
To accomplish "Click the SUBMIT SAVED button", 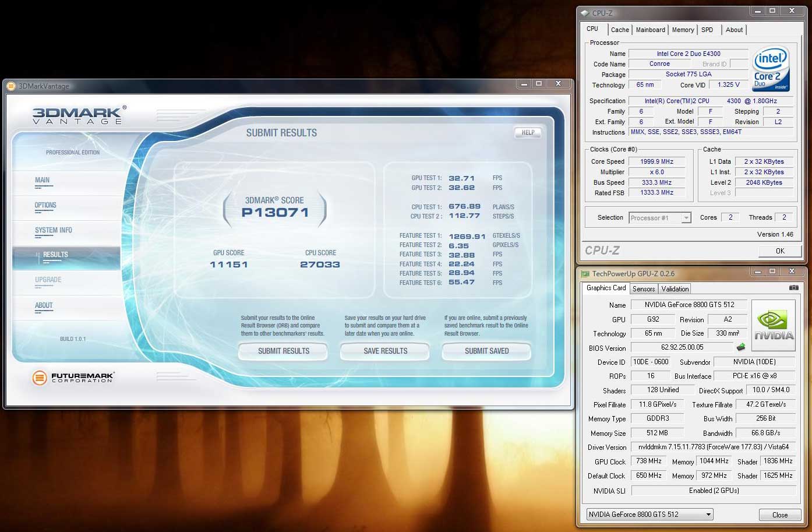I will [487, 351].
